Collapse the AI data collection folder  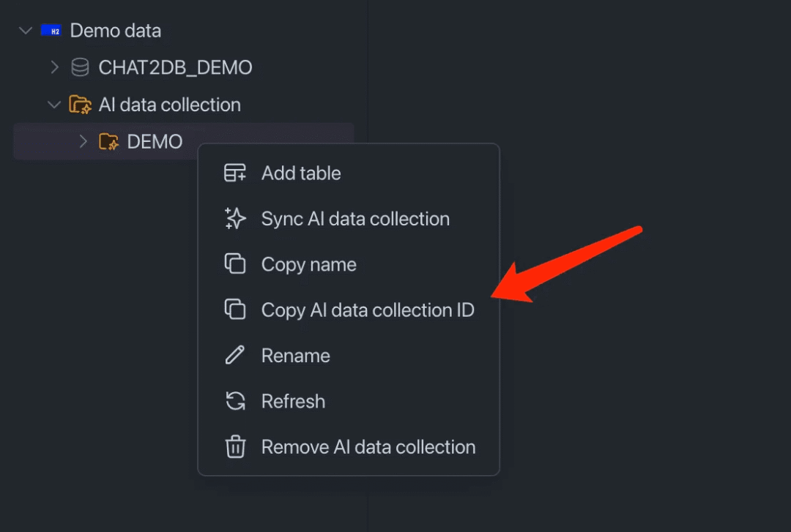point(54,105)
